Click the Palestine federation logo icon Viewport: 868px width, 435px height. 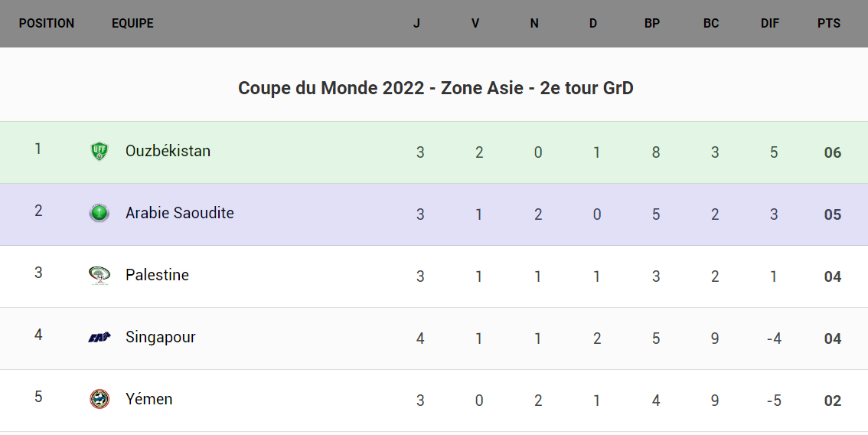pyautogui.click(x=99, y=276)
